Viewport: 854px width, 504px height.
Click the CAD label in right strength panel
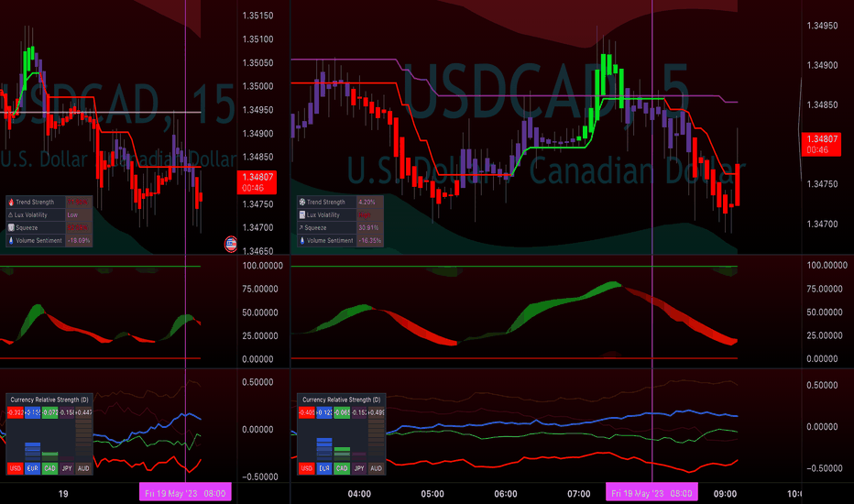[x=342, y=468]
